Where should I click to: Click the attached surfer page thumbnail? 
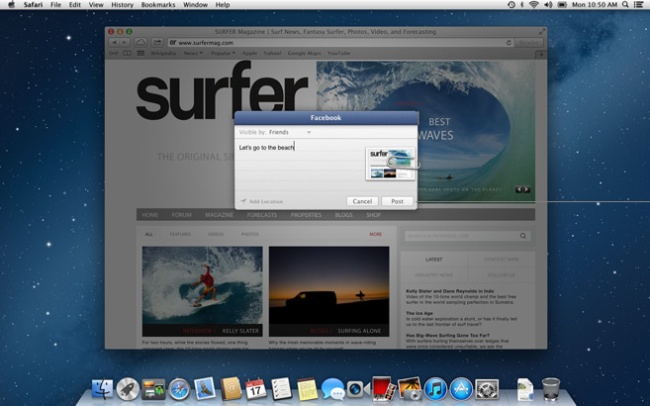[390, 162]
